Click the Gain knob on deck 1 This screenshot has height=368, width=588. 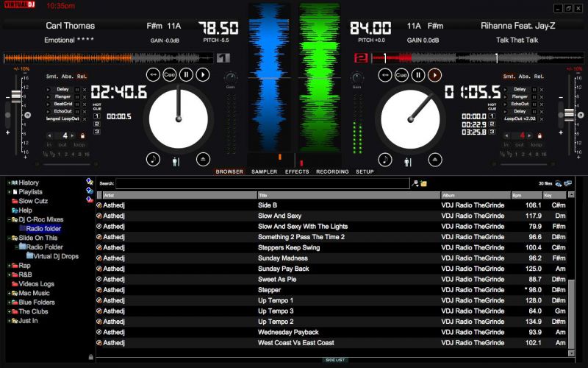(x=230, y=79)
